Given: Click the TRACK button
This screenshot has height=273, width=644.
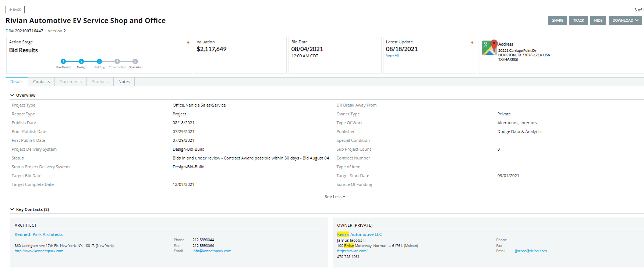Looking at the screenshot, I should pyautogui.click(x=578, y=21).
